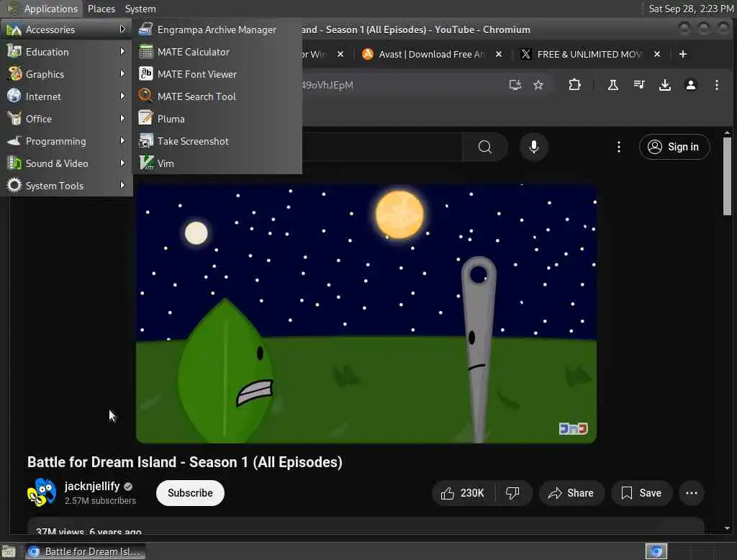Open jacknjellify channel name link
This screenshot has width=737, height=560.
tap(92, 486)
